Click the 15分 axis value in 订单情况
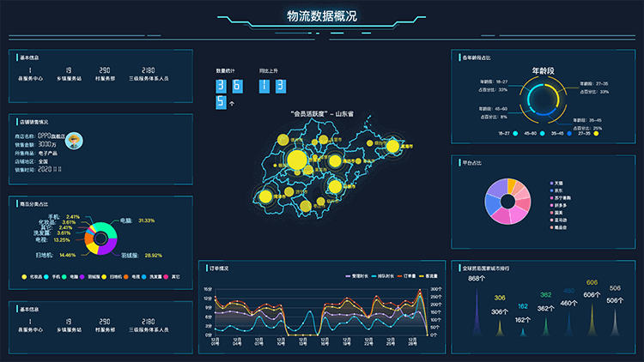The width and height of the screenshot is (644, 362). click(x=208, y=289)
